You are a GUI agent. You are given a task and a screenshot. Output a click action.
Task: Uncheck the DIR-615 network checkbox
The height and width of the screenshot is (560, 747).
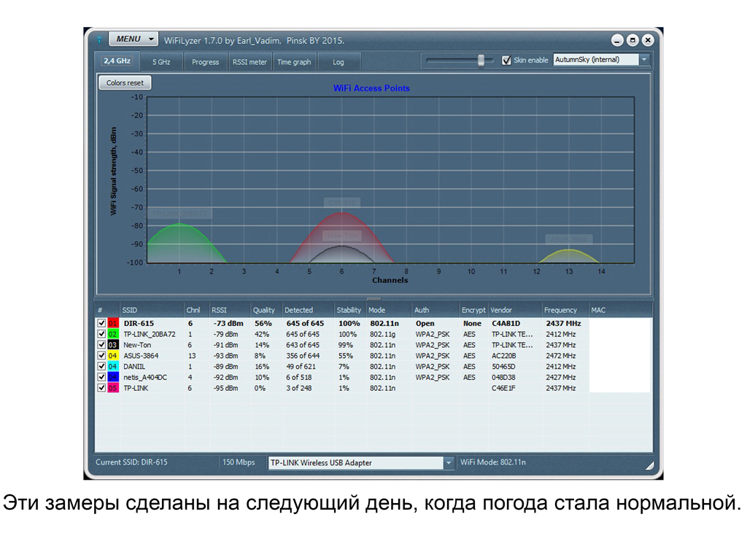click(101, 323)
